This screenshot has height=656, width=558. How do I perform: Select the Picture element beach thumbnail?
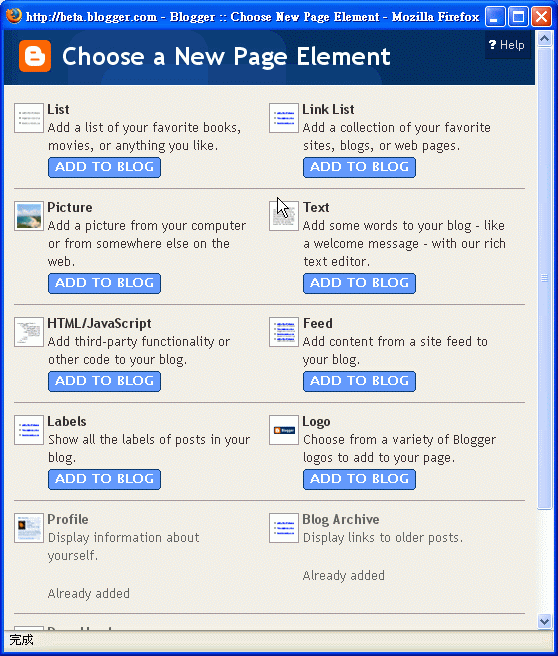(29, 216)
